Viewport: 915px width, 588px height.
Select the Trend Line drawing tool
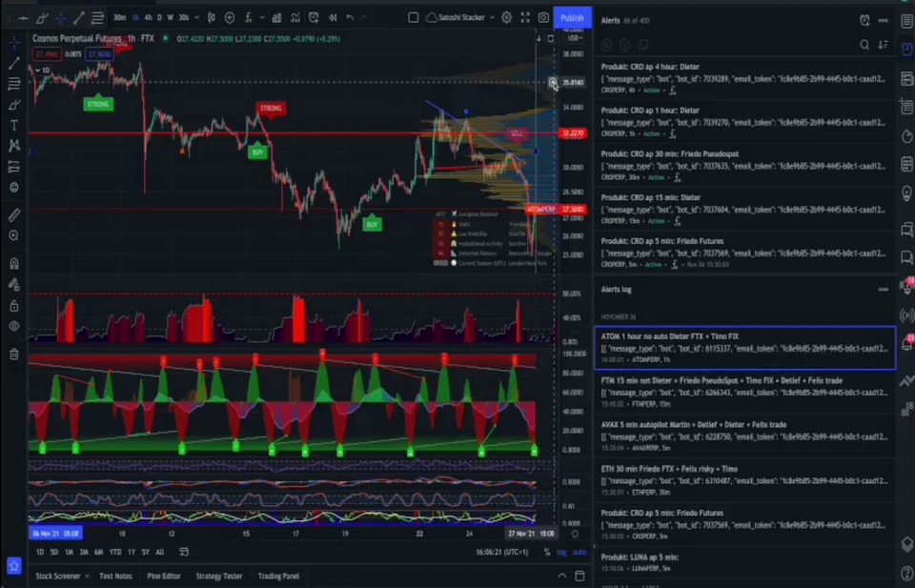coord(14,63)
